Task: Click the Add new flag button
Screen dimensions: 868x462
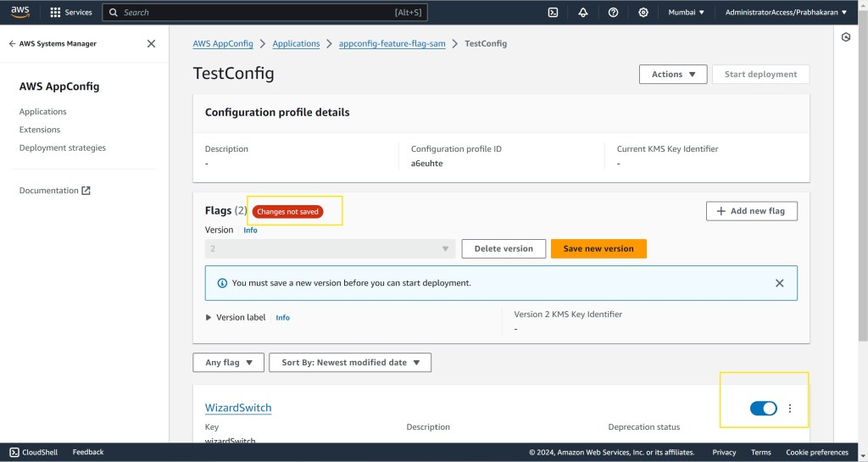Action: (751, 211)
